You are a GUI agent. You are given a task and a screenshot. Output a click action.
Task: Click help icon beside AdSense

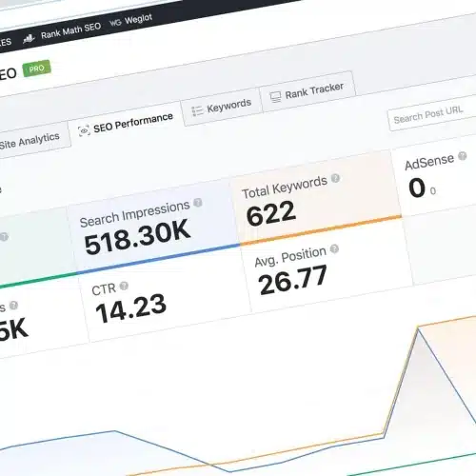pyautogui.click(x=463, y=156)
